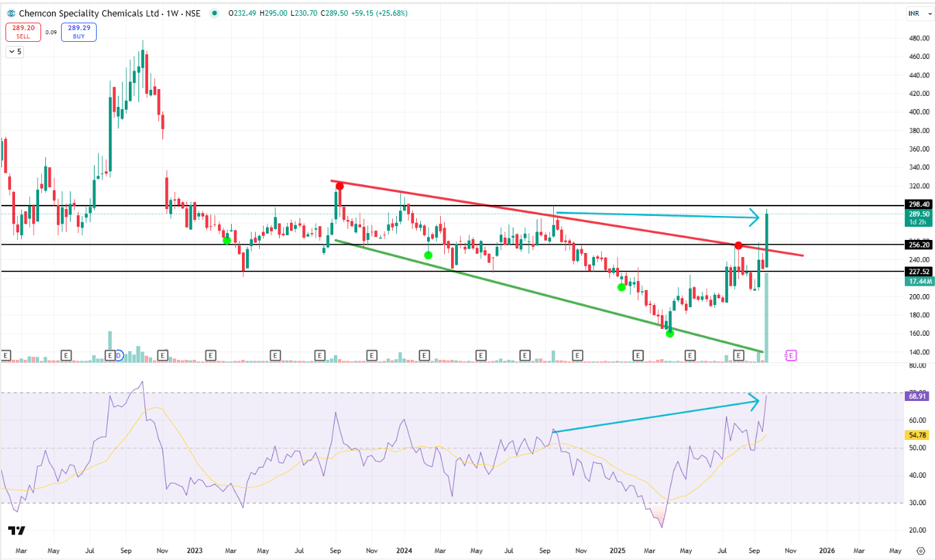Click 30.00 on the RSI scale
The height and width of the screenshot is (560, 935).
coord(917,503)
